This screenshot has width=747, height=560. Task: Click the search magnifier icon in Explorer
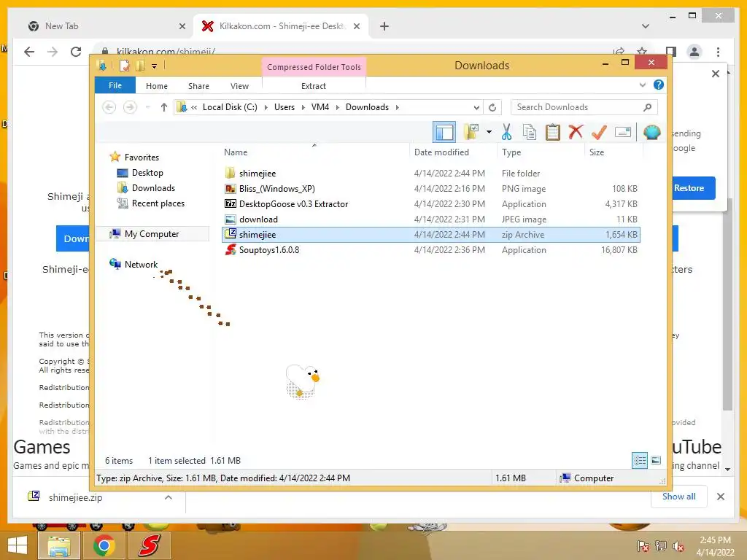(647, 107)
